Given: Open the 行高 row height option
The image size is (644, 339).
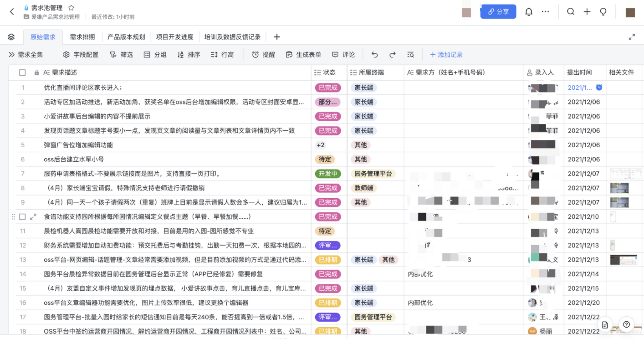Looking at the screenshot, I should coord(222,55).
